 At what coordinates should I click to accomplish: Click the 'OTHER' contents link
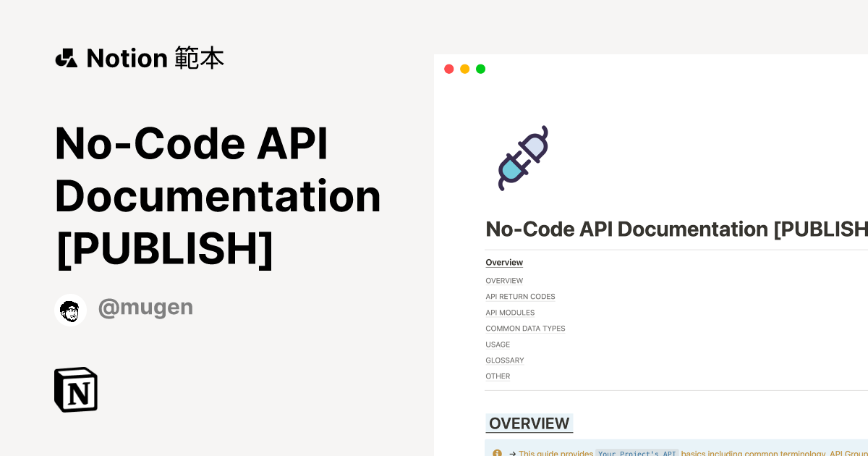pos(498,376)
